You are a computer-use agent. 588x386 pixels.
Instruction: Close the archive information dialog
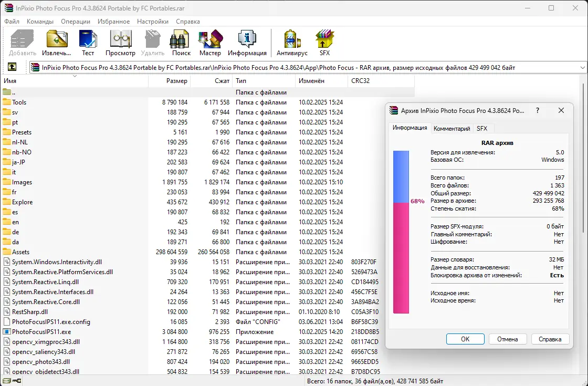point(561,110)
